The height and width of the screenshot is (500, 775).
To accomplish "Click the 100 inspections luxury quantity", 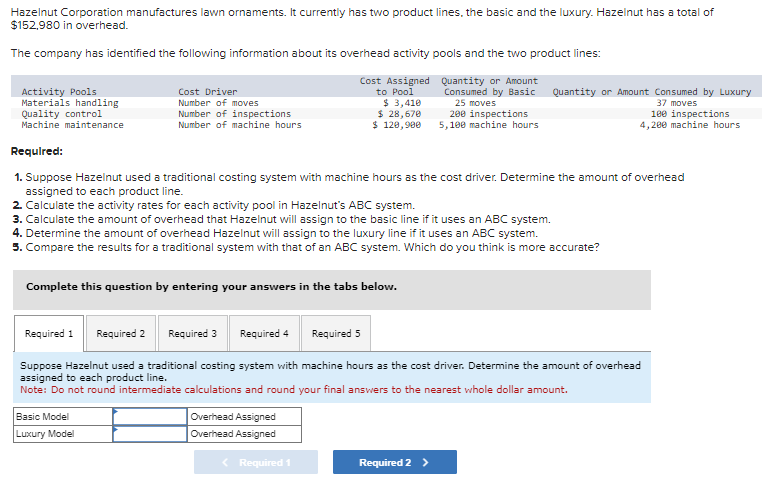I will (689, 114).
